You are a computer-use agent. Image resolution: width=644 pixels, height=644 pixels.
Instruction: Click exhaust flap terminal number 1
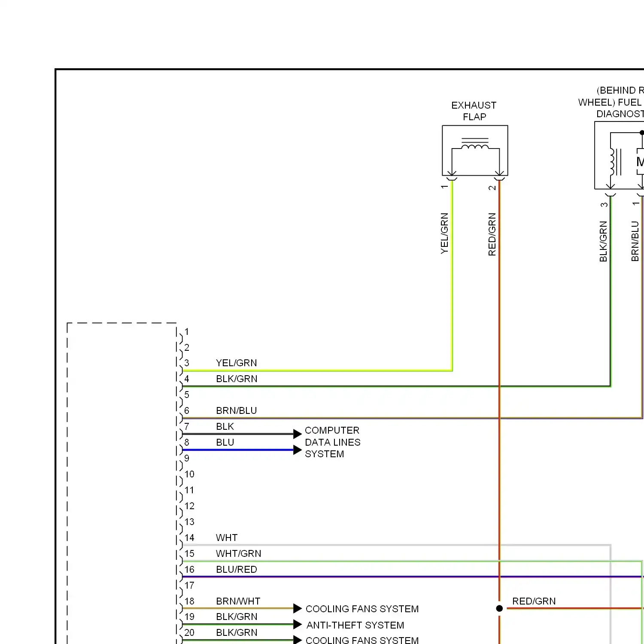444,187
